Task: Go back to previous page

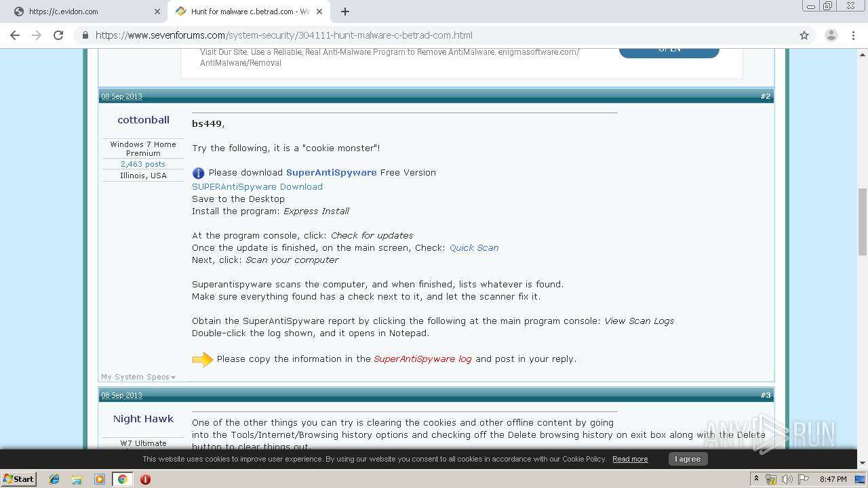Action: [x=15, y=35]
